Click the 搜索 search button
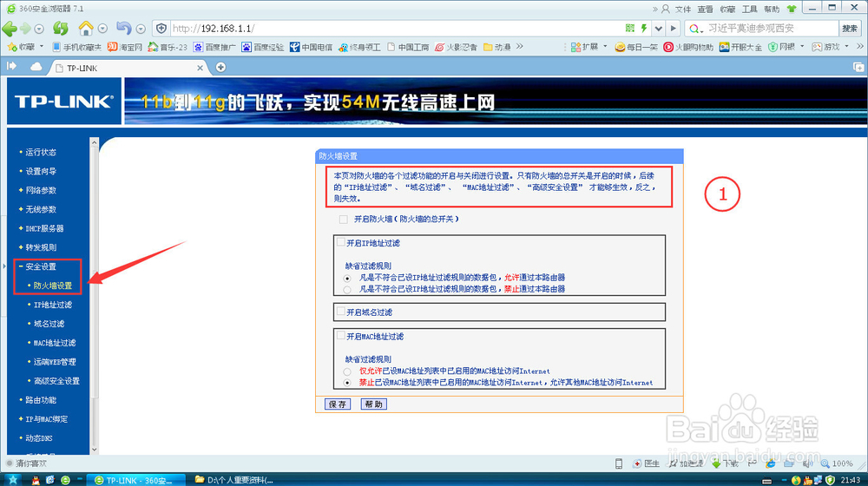The width and height of the screenshot is (868, 486). click(x=850, y=29)
